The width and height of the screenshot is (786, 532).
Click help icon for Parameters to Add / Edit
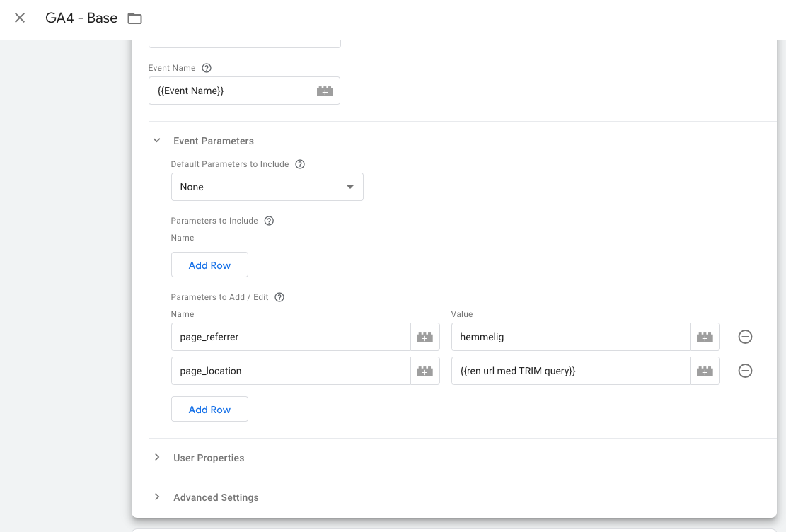pos(279,297)
